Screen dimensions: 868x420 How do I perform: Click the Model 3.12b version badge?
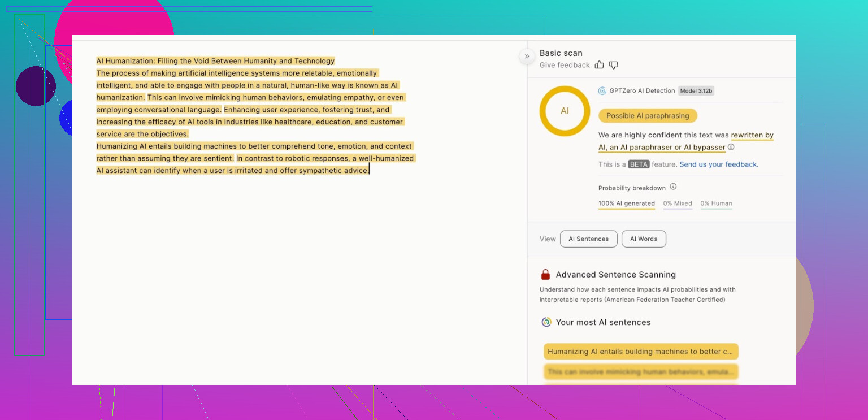click(x=696, y=91)
